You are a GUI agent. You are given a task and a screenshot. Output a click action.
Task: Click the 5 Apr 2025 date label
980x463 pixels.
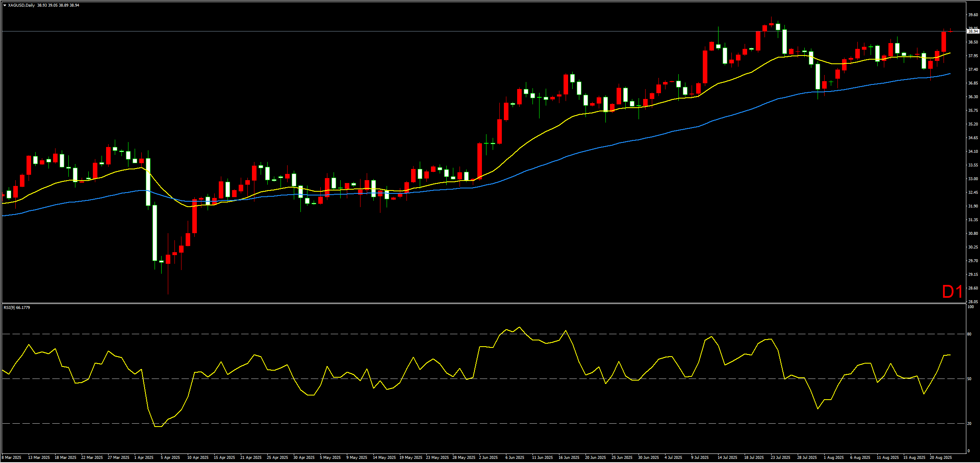[170, 458]
